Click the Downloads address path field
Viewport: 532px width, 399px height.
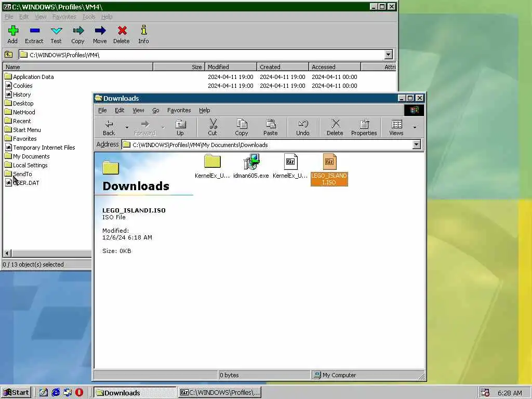point(267,145)
